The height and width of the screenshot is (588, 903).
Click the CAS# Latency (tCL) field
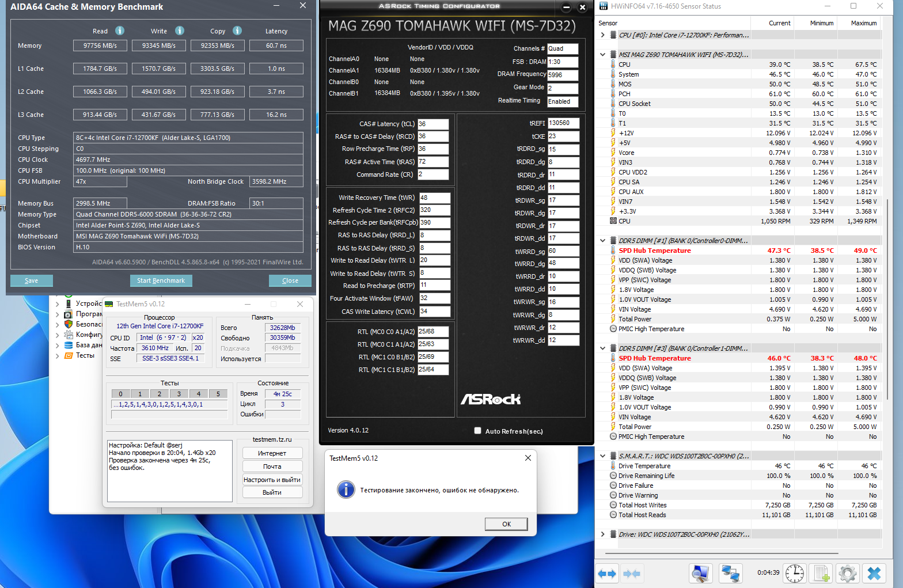(433, 124)
